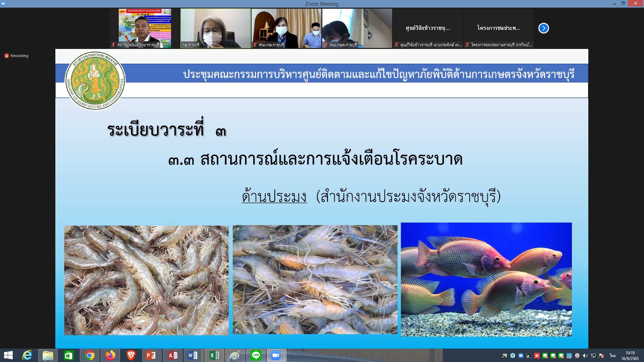Open Microsoft Access from the taskbar
644x362 pixels.
pos(172,355)
